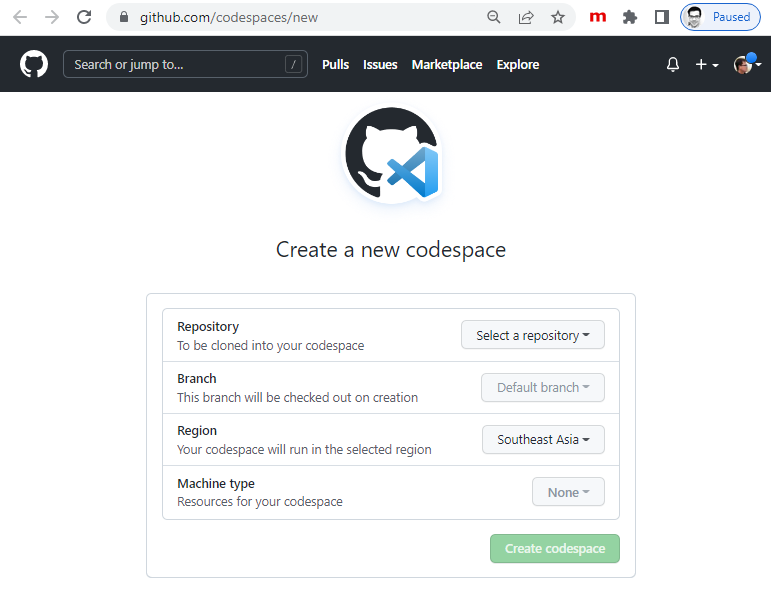The width and height of the screenshot is (771, 600).
Task: Open the plus create-new dropdown
Action: (707, 64)
